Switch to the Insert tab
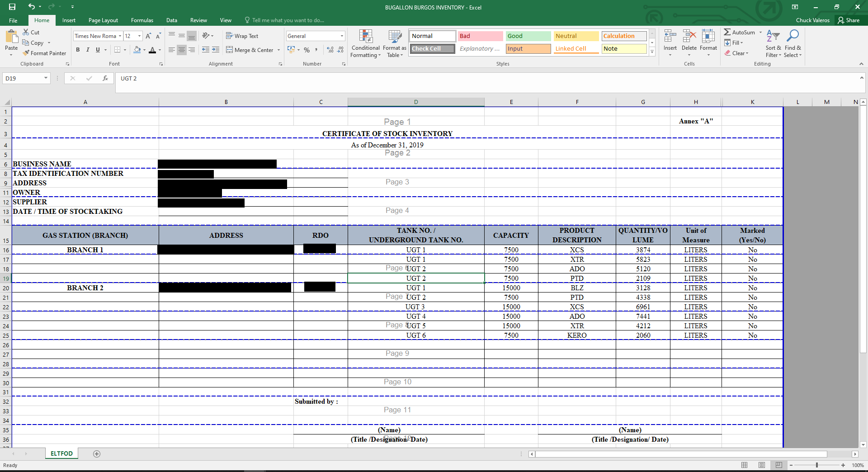The width and height of the screenshot is (868, 472). tap(69, 20)
